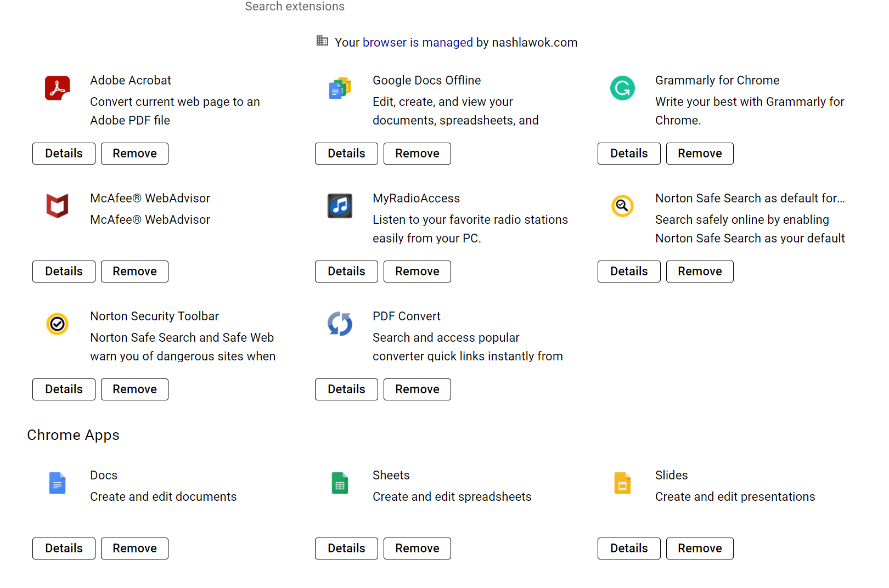
Task: Open Details for Docs app
Action: coord(64,549)
